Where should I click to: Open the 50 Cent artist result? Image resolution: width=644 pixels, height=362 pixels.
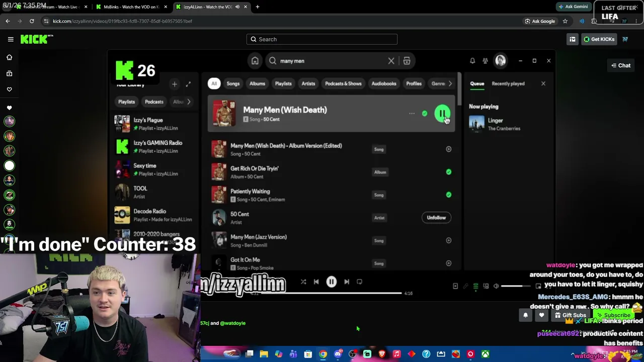click(332, 218)
